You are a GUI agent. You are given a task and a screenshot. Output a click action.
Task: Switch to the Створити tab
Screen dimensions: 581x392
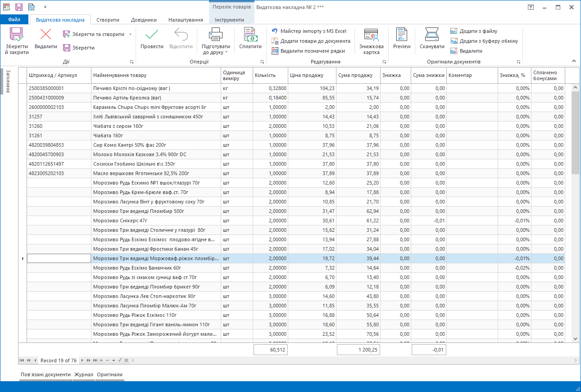tap(108, 20)
